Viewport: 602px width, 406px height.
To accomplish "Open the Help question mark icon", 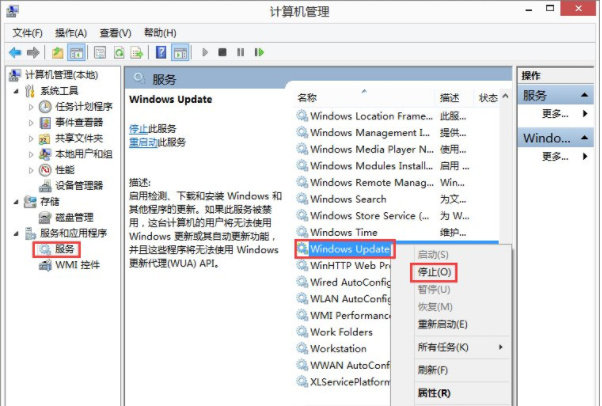I will tap(161, 52).
